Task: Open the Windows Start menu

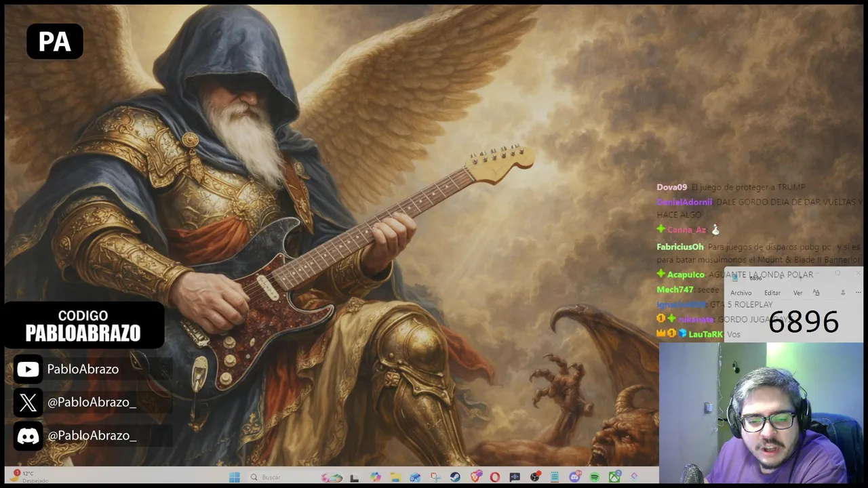Action: click(234, 477)
